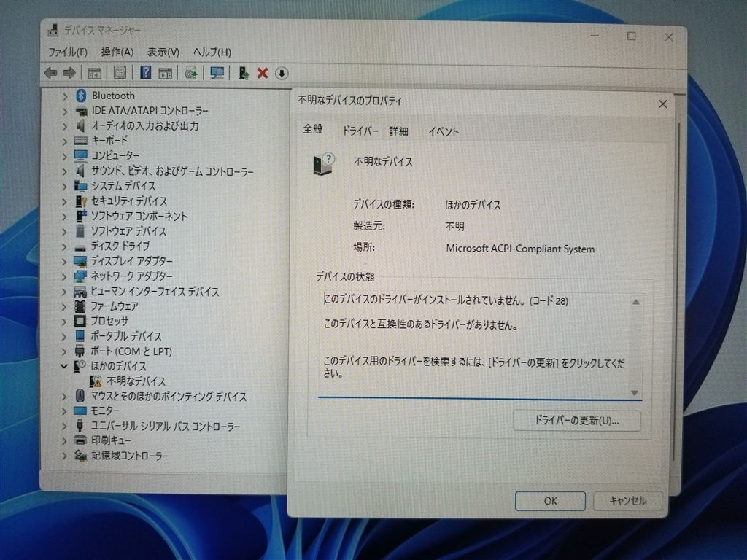Click the blue question mark Help toolbar icon
This screenshot has height=560, width=747.
[x=145, y=73]
